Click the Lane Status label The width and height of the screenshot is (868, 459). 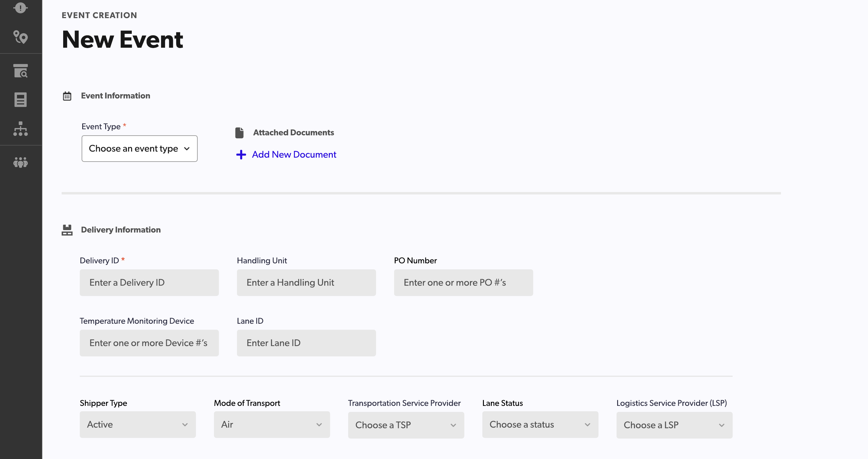(502, 403)
